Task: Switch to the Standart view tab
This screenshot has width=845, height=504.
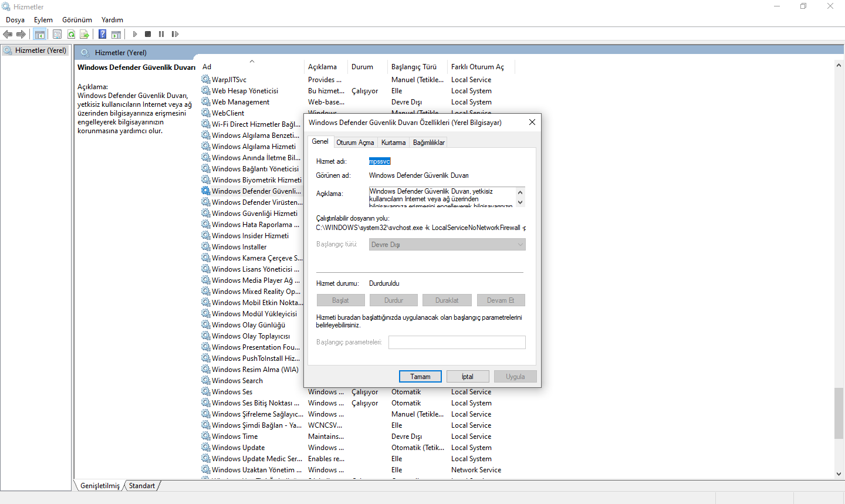Action: click(x=142, y=486)
